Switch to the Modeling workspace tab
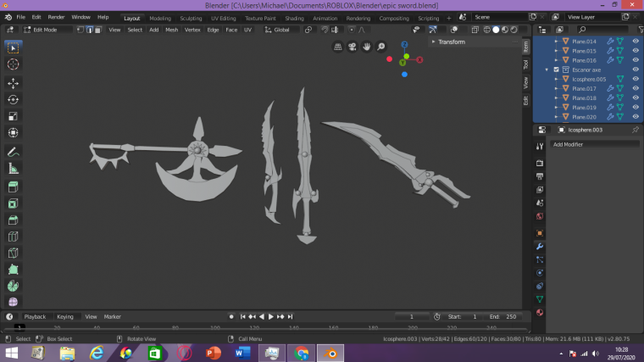644x362 pixels. tap(160, 18)
